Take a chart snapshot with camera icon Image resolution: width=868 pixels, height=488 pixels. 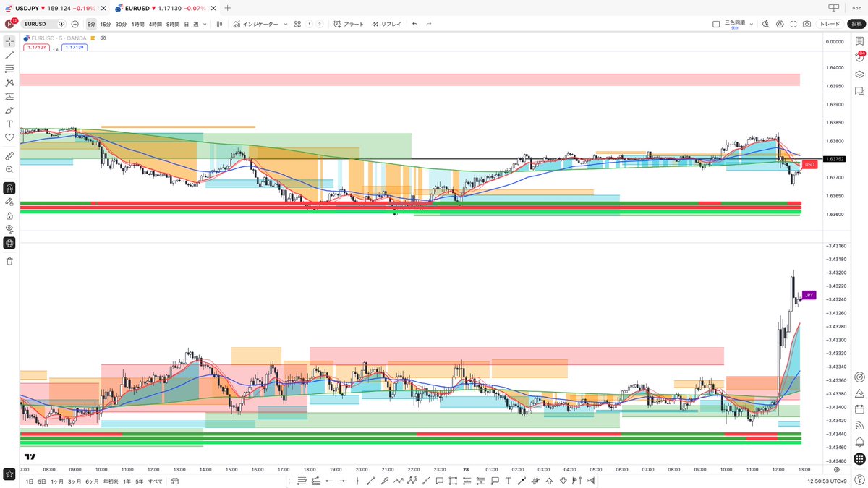807,24
